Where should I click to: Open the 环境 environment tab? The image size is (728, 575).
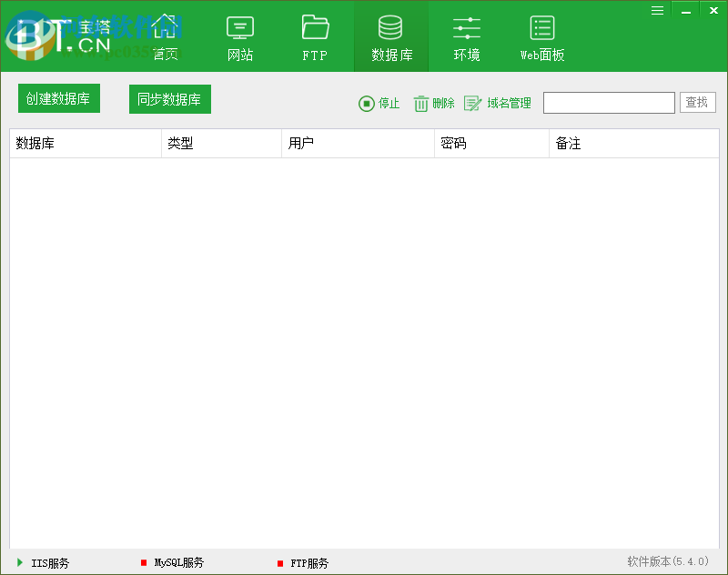pos(466,36)
